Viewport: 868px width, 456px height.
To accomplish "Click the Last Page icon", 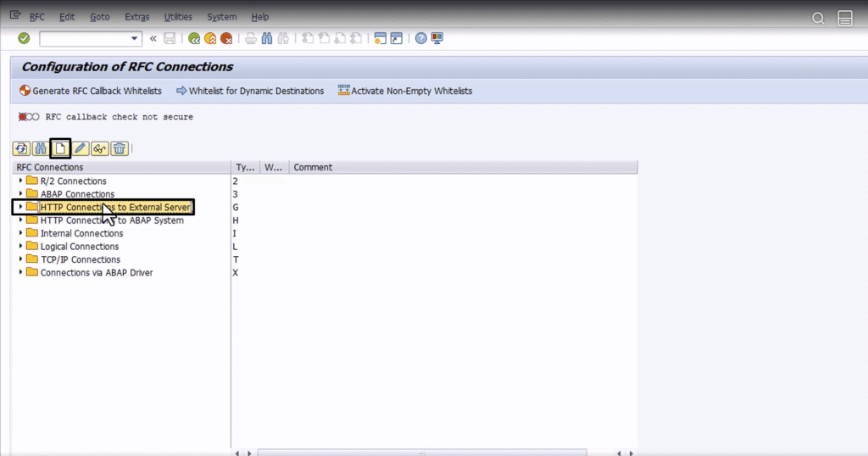I will (x=356, y=38).
